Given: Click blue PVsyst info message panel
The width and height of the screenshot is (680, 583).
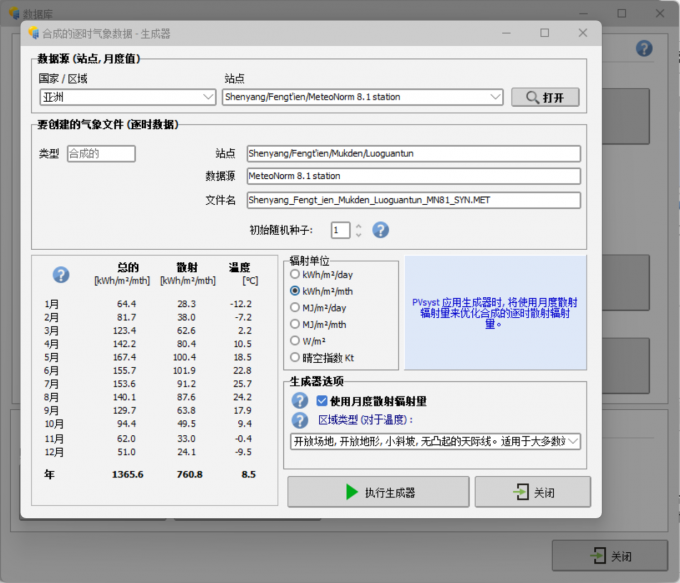Looking at the screenshot, I should click(x=495, y=313).
